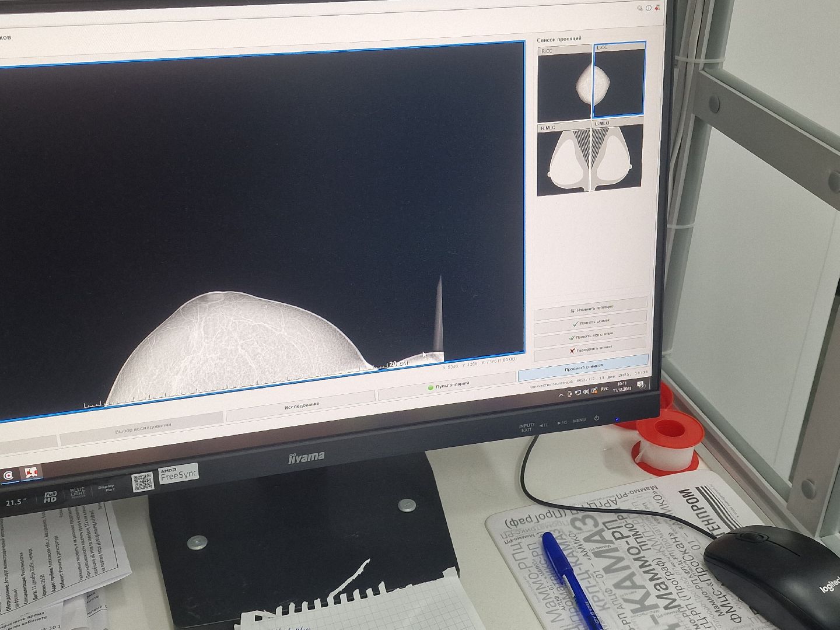Click the red exit icon at top right
The height and width of the screenshot is (630, 840).
click(657, 8)
